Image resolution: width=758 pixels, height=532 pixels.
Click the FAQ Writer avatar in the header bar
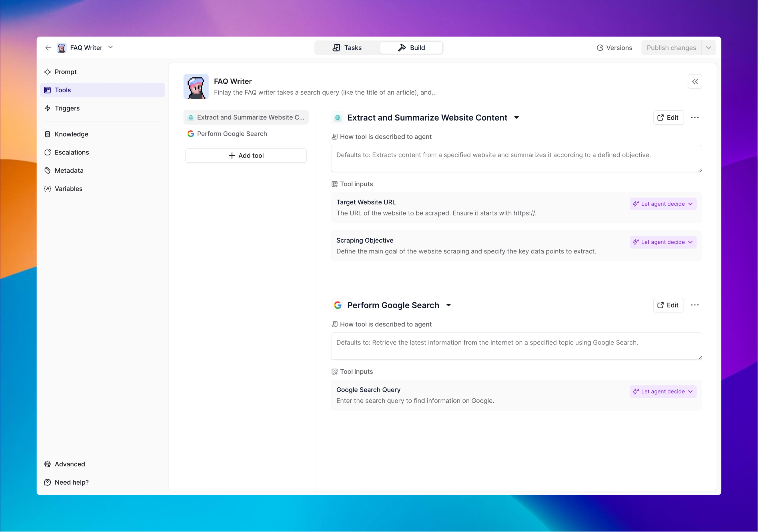point(61,48)
